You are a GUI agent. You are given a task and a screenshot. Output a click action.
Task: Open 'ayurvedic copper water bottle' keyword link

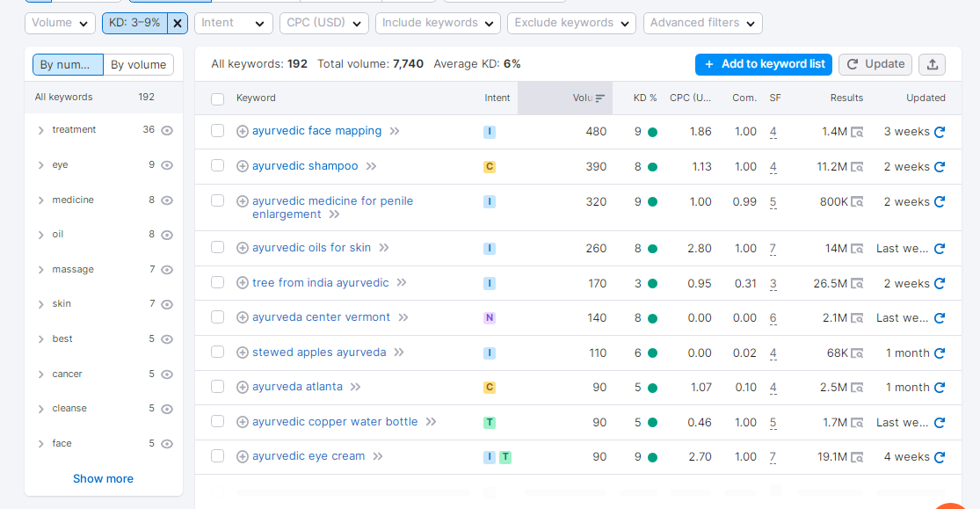tap(335, 422)
